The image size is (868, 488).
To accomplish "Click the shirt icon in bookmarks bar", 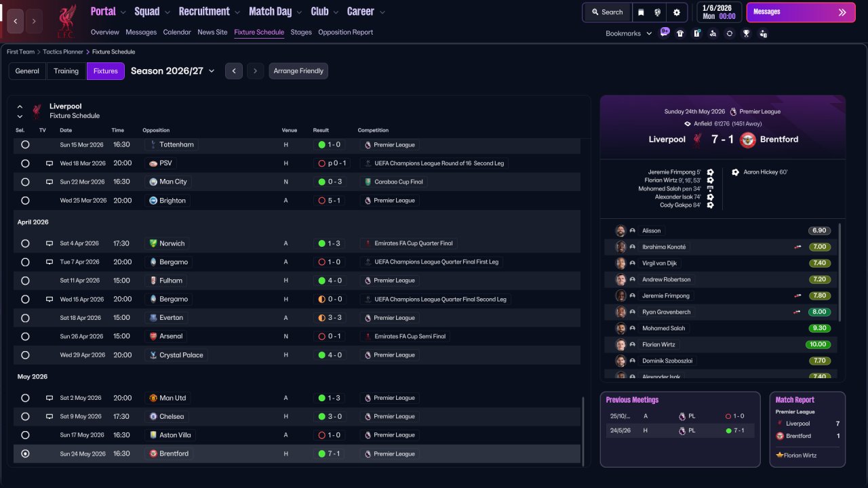I will tap(680, 33).
